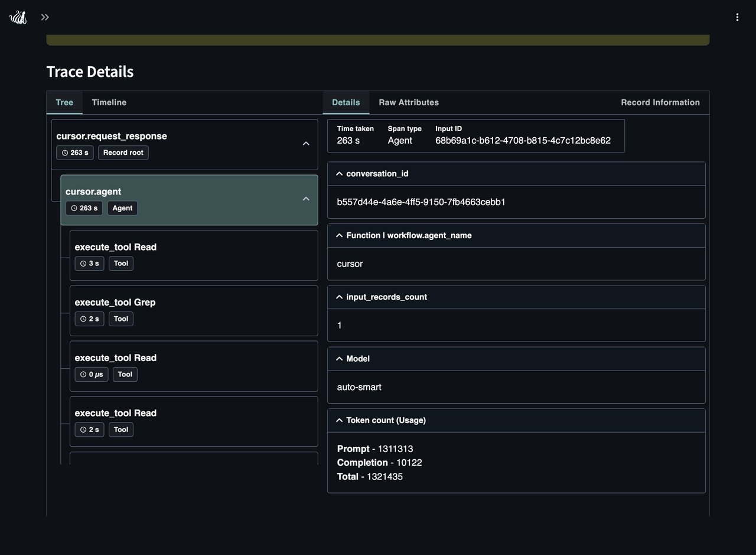Collapse the Model section
Viewport: 756px width, 555px height.
tap(339, 359)
